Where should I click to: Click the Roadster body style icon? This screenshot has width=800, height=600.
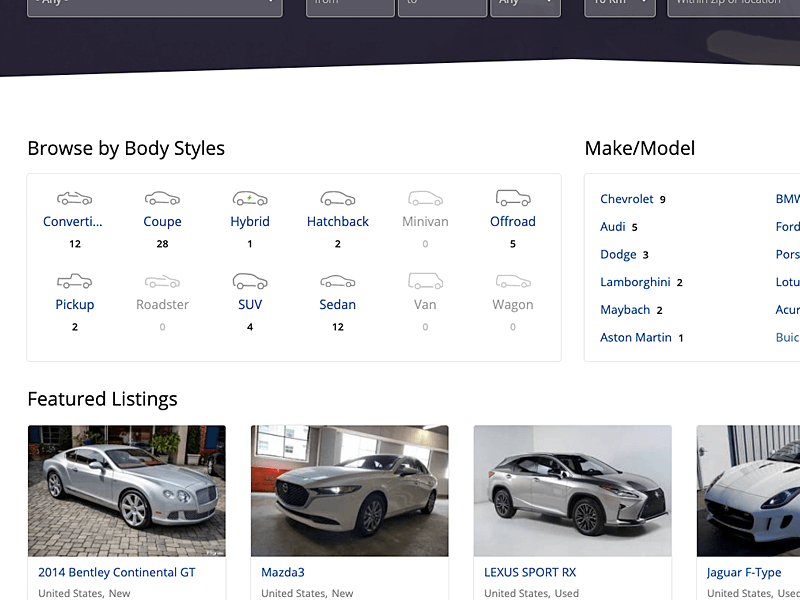click(162, 281)
